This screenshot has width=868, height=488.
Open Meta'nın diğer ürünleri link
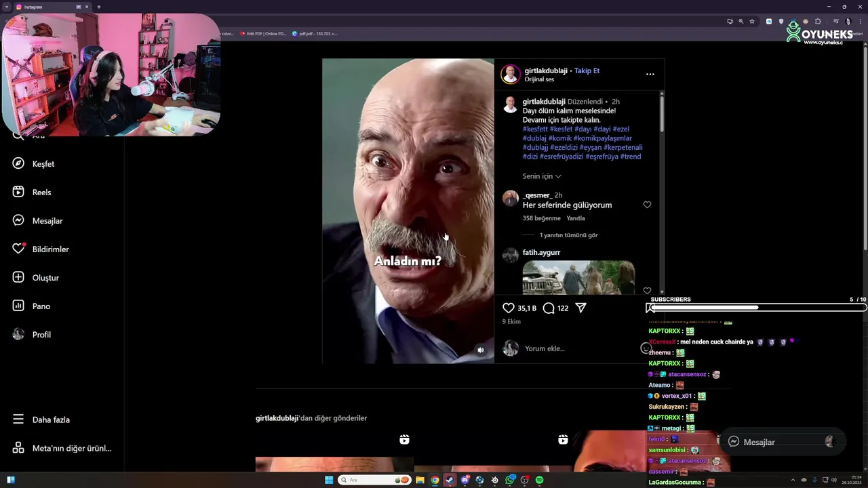62,448
